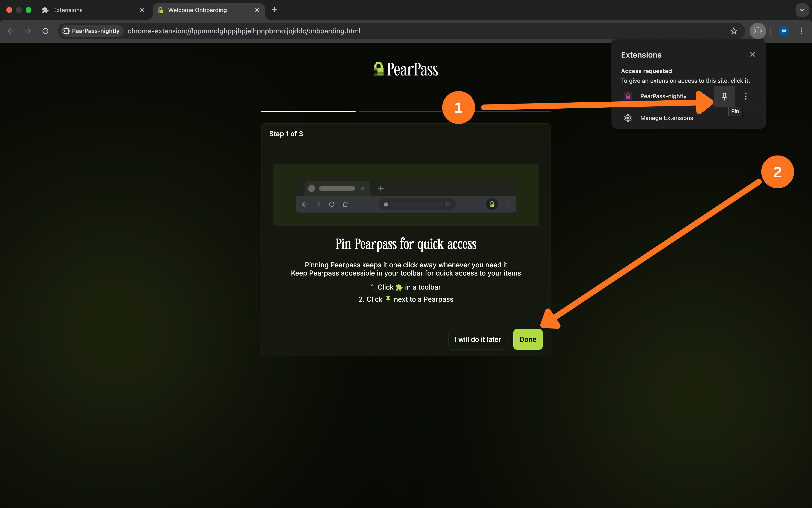Click the green macOS fullscreen window button
812x508 pixels.
[x=29, y=10]
